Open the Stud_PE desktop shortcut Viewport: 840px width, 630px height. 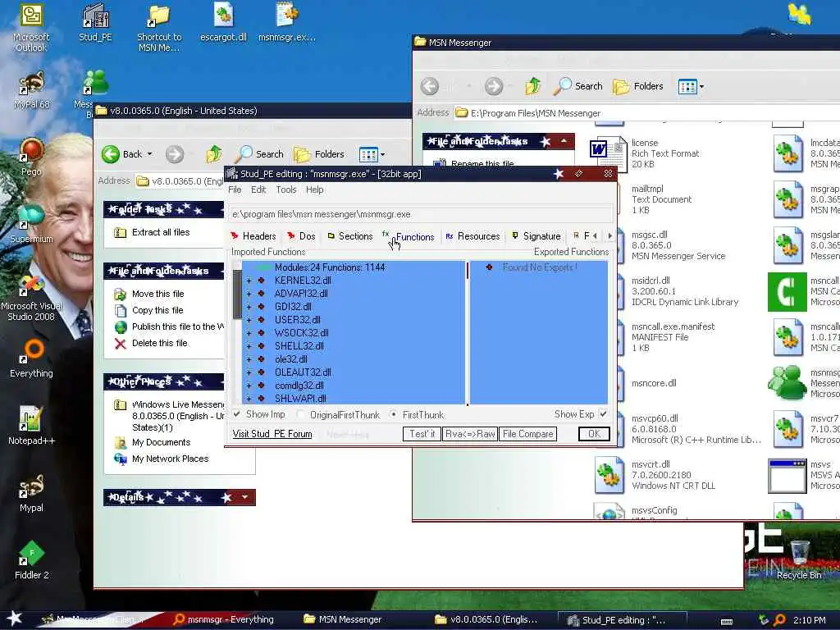(x=95, y=22)
